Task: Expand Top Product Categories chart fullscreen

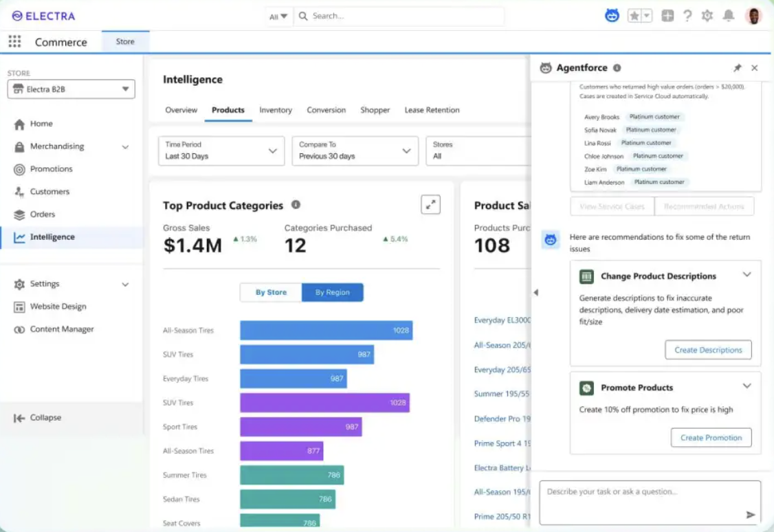Action: [430, 204]
